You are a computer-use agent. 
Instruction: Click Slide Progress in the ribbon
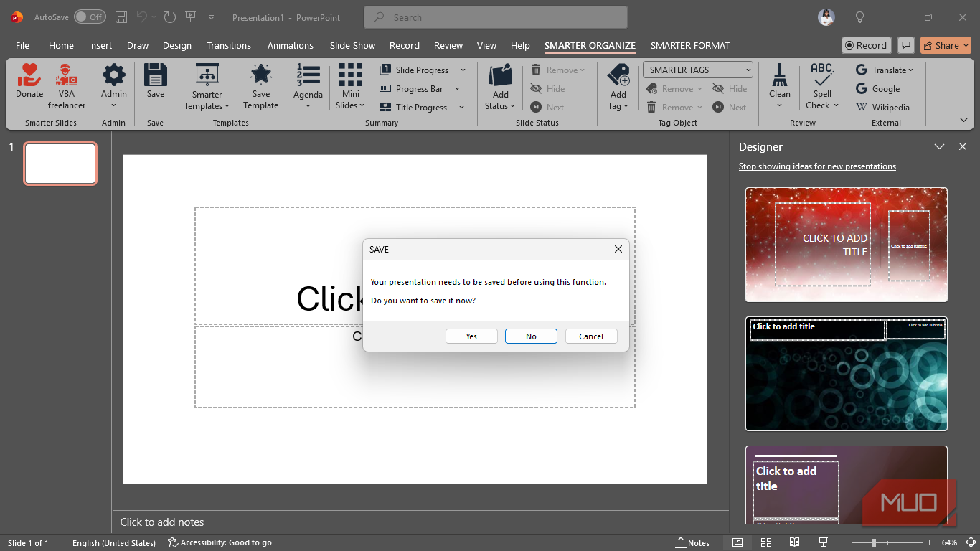(x=422, y=70)
